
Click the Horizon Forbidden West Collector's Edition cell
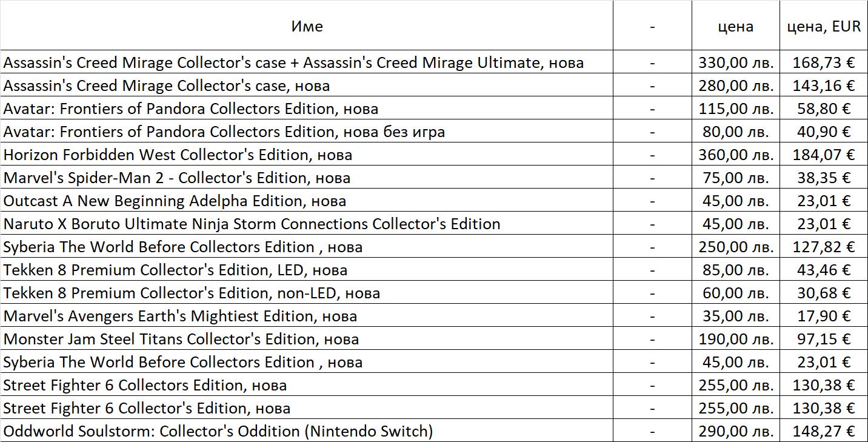[x=307, y=155]
